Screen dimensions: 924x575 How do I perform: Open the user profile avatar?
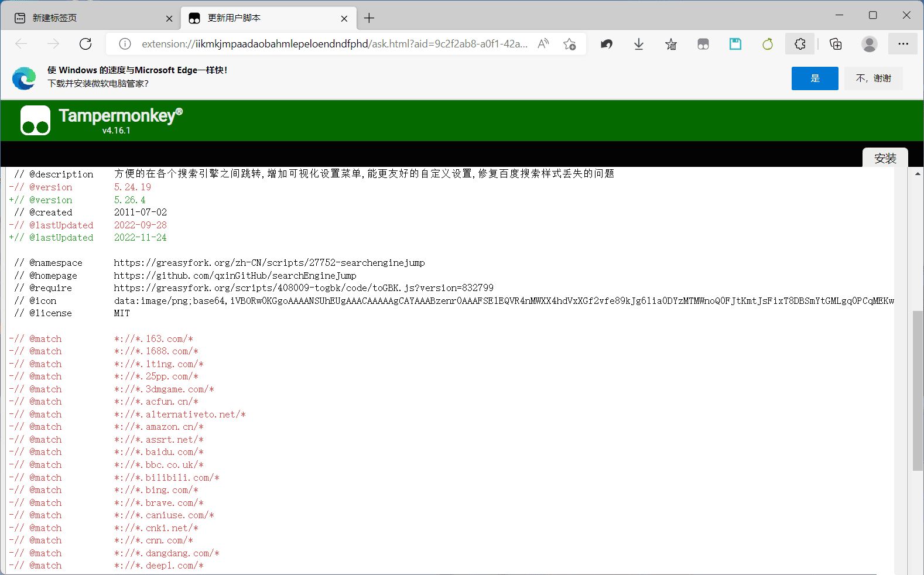[x=870, y=44]
